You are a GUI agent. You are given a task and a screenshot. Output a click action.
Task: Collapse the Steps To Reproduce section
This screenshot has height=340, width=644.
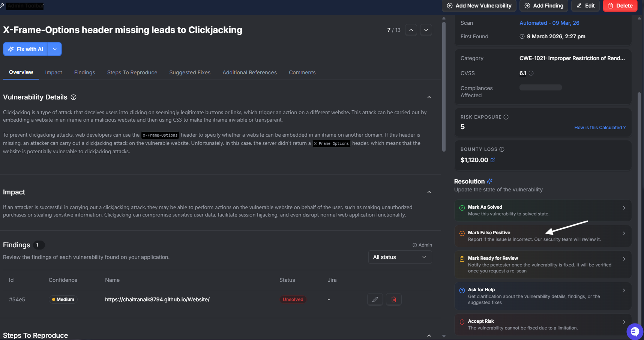(429, 335)
